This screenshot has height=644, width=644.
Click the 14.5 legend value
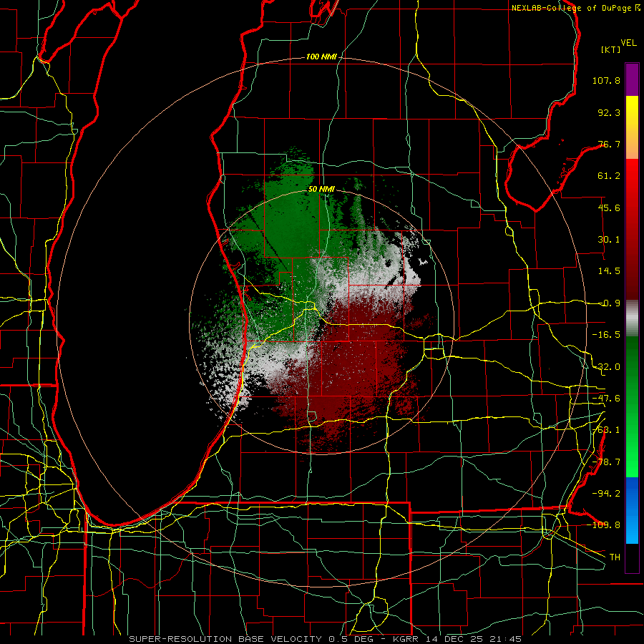(x=609, y=271)
